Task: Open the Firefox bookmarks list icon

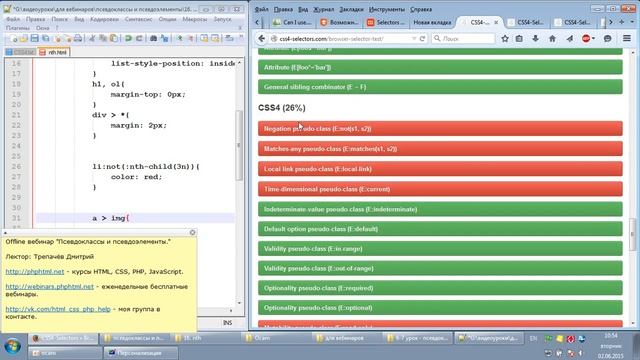Action: point(519,38)
